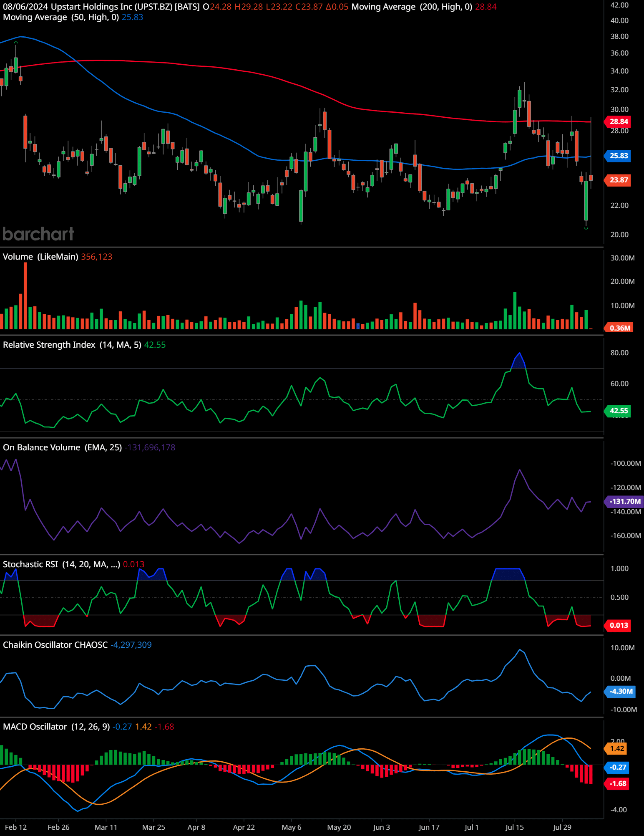Click the -4.00 MACD axis label
Image resolution: width=644 pixels, height=836 pixels.
coord(619,810)
